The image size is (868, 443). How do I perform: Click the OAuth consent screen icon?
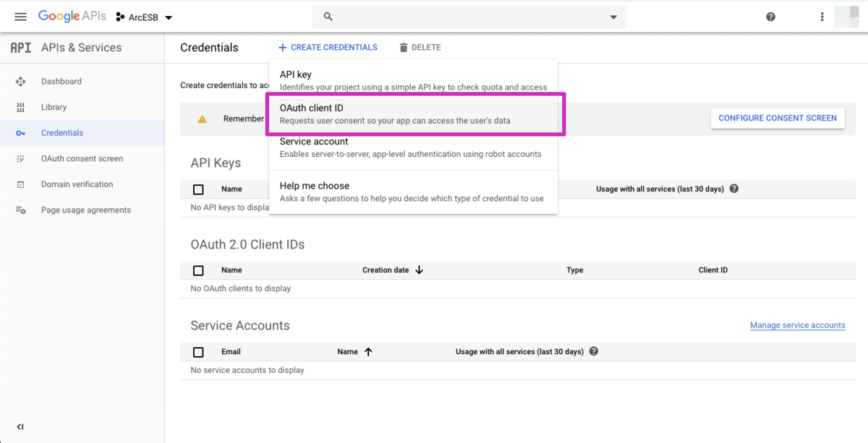click(20, 159)
